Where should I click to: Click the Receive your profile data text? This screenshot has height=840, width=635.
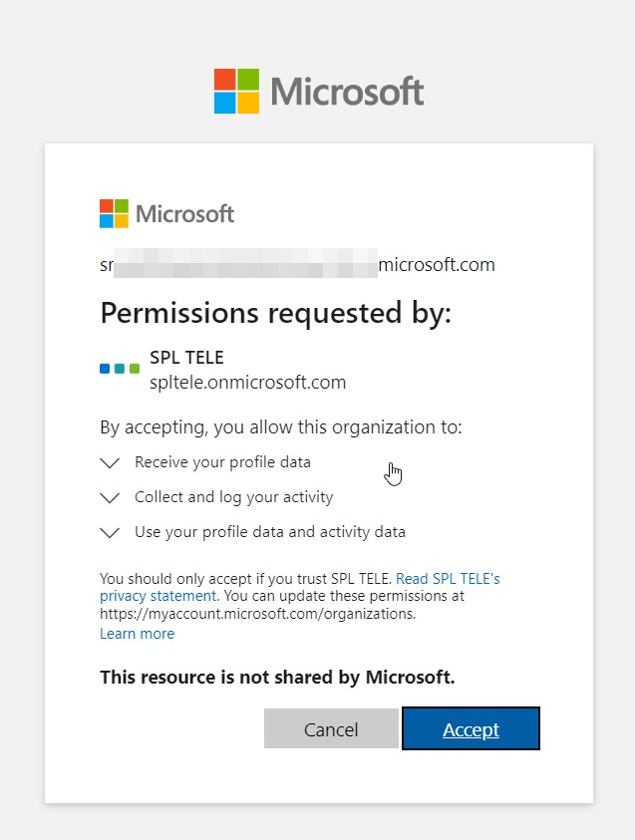tap(222, 462)
